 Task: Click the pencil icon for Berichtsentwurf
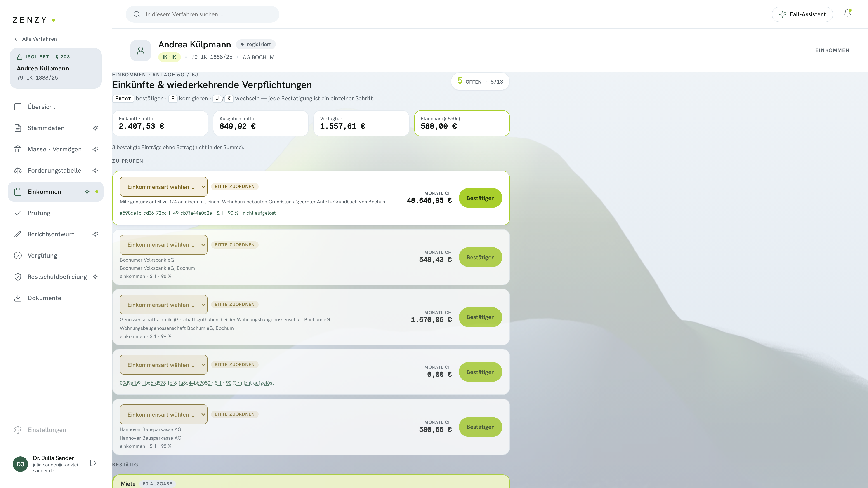pyautogui.click(x=18, y=234)
